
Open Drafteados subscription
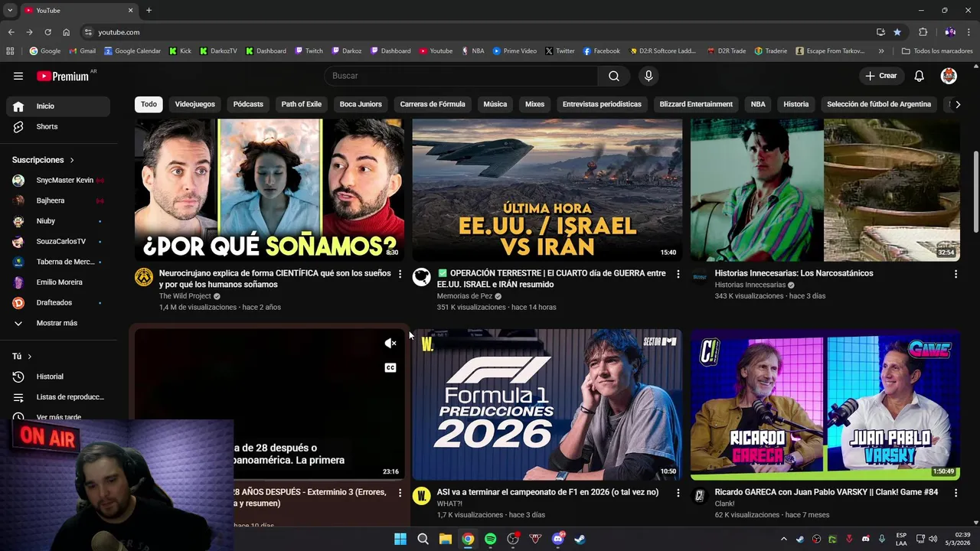[x=58, y=303]
